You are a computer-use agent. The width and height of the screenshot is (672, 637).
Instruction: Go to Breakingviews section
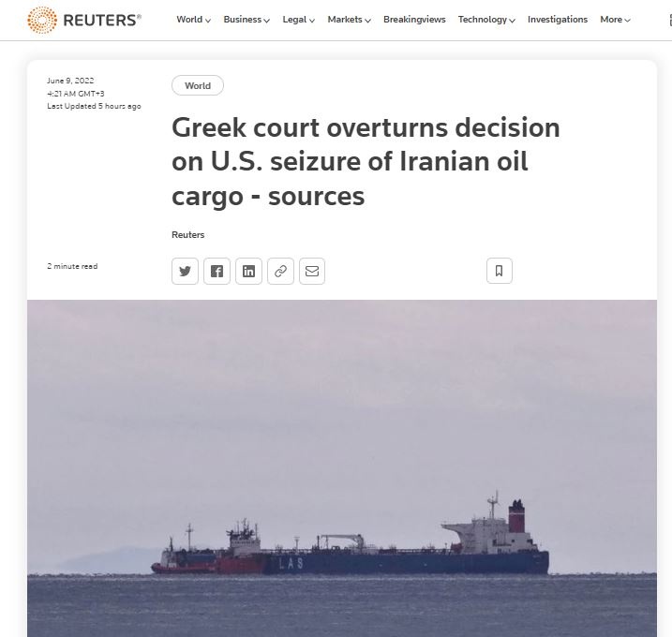414,20
